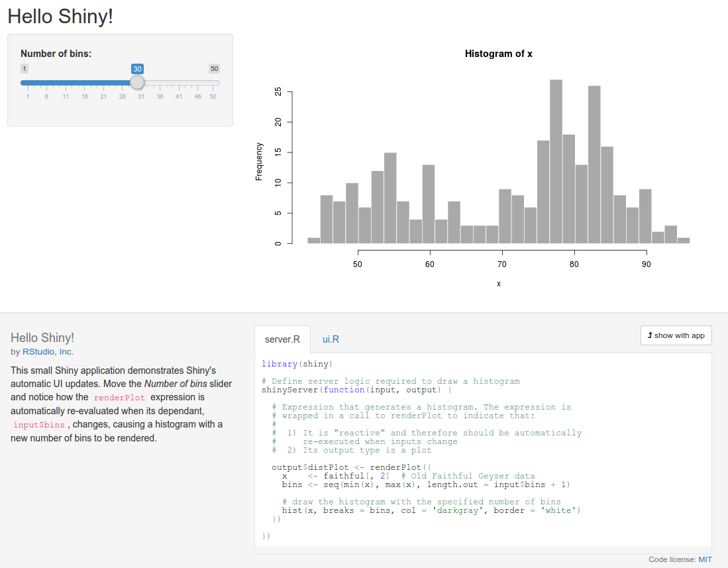
Task: Click the Frequency y-axis label
Action: [259, 162]
